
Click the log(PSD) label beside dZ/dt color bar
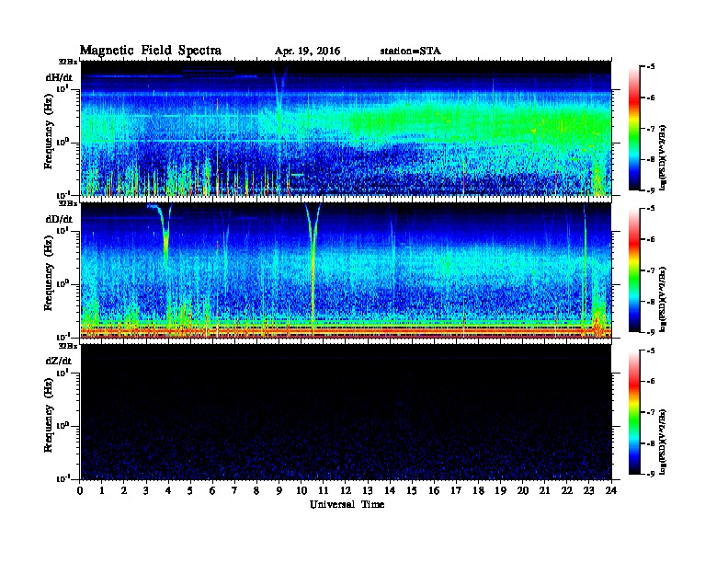point(663,442)
